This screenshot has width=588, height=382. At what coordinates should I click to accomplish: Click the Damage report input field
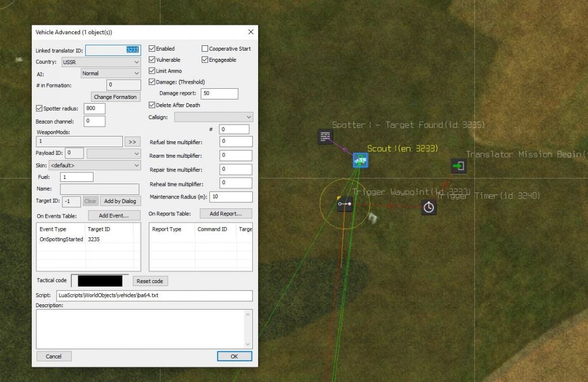coord(219,94)
